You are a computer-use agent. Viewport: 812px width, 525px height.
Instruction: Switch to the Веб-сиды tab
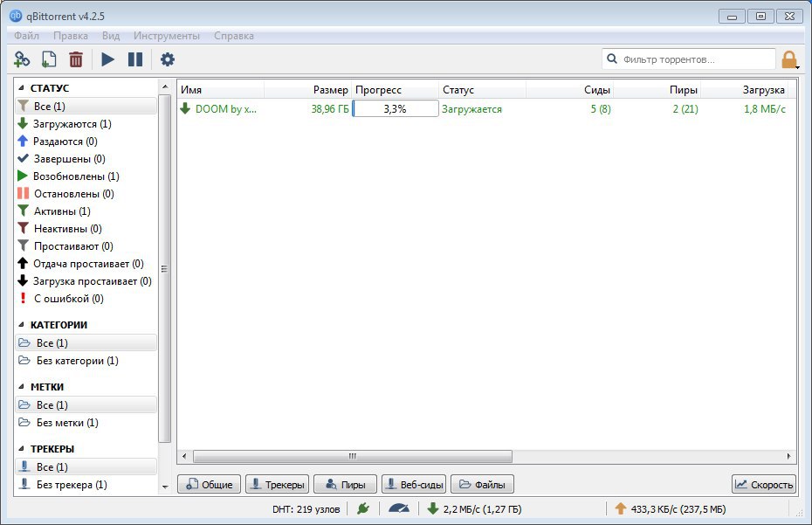point(414,484)
